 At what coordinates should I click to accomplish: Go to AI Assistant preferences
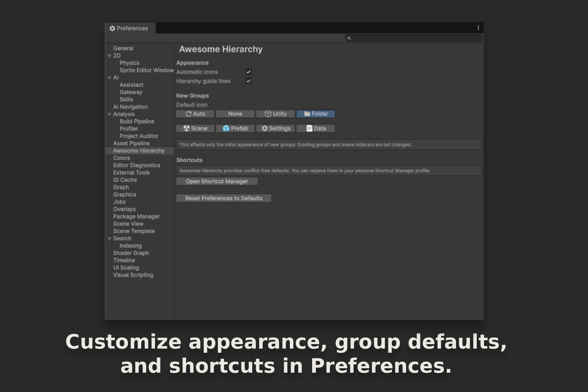point(131,85)
